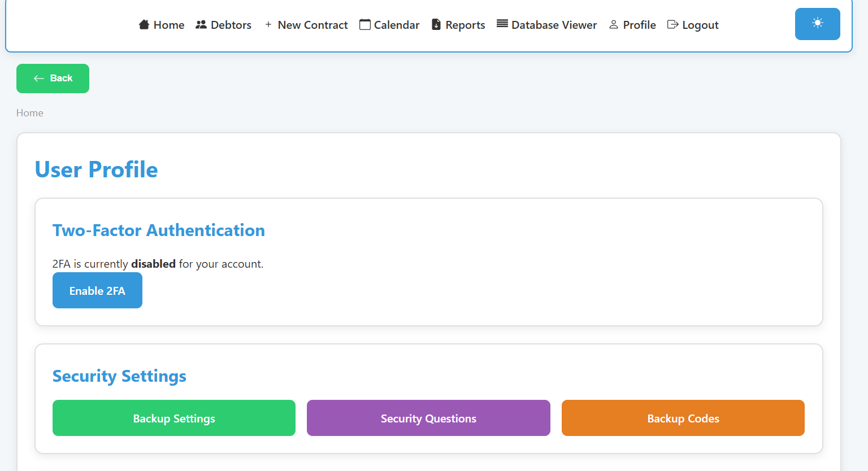Toggle light theme with sun button

pyautogui.click(x=818, y=24)
